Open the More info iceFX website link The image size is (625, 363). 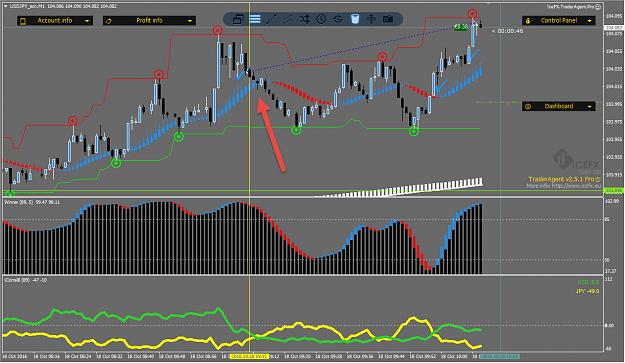(563, 186)
